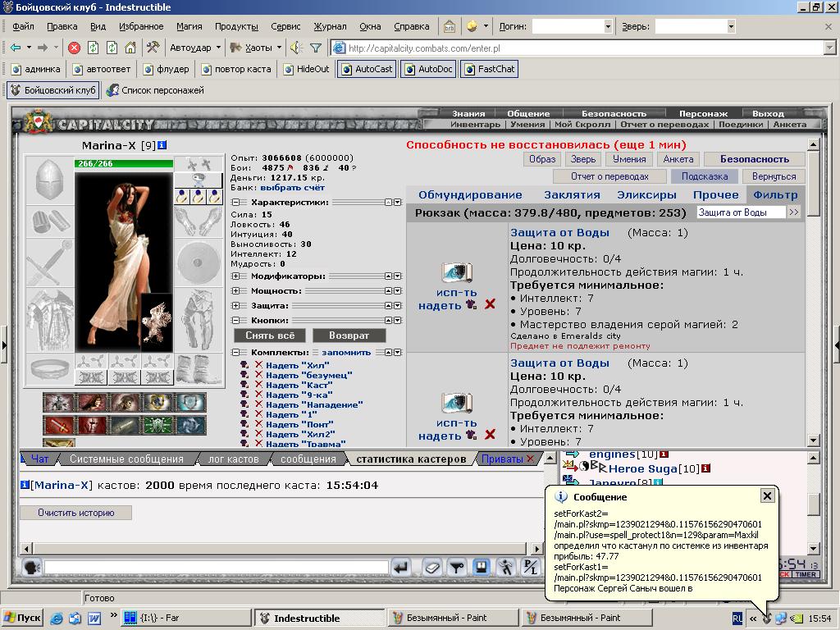Click the first Защита от Воды scroll image
The width and height of the screenshot is (840, 630).
(x=456, y=272)
